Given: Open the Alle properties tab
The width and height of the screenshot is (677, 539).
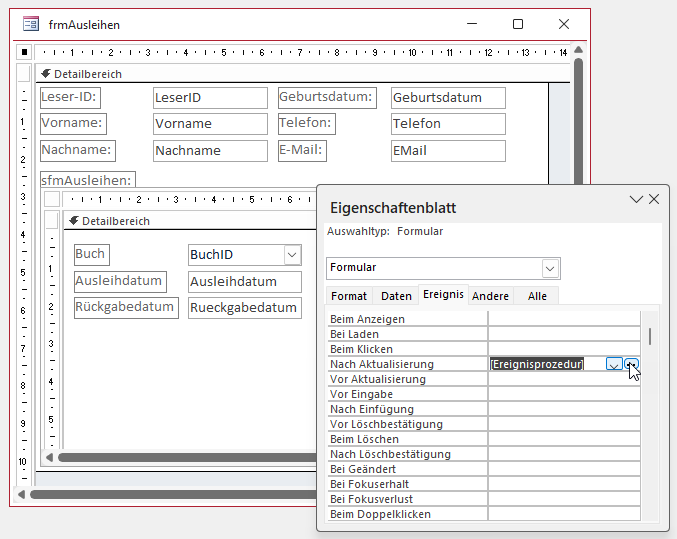Looking at the screenshot, I should [x=537, y=296].
